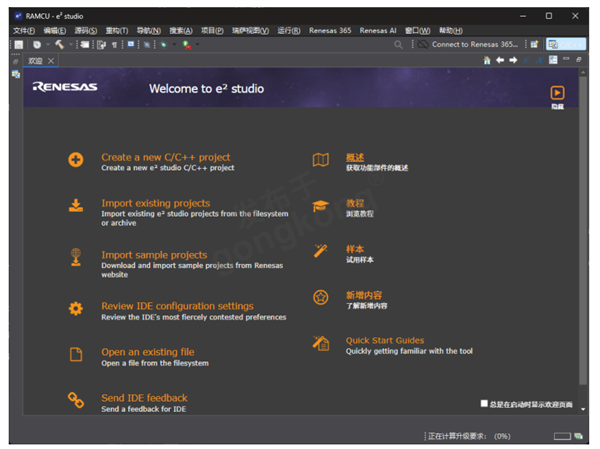The height and width of the screenshot is (449, 600).
Task: Click Create a new C/C++ project link
Action: (166, 157)
